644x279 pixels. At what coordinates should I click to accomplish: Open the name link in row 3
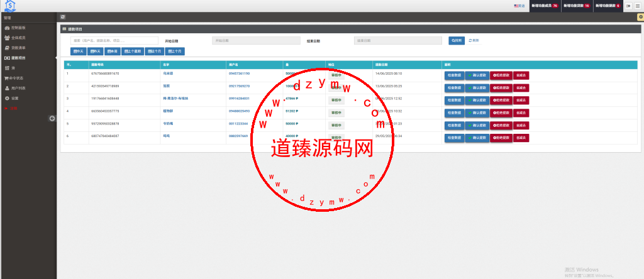tap(175, 99)
